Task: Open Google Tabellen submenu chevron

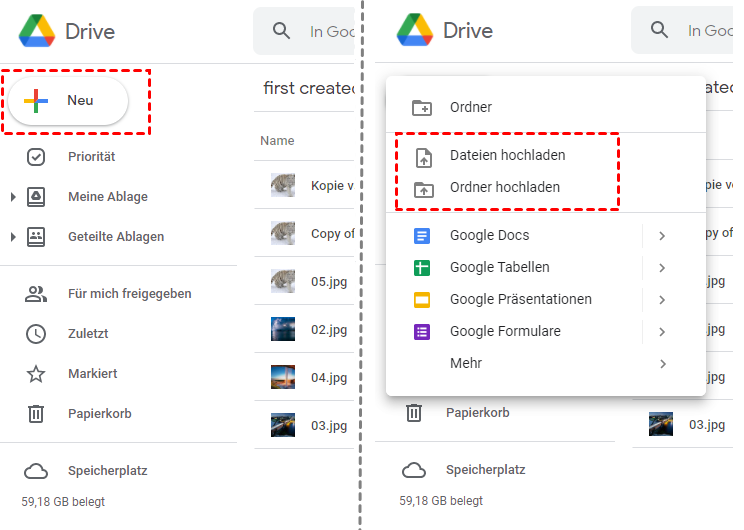Action: (662, 268)
